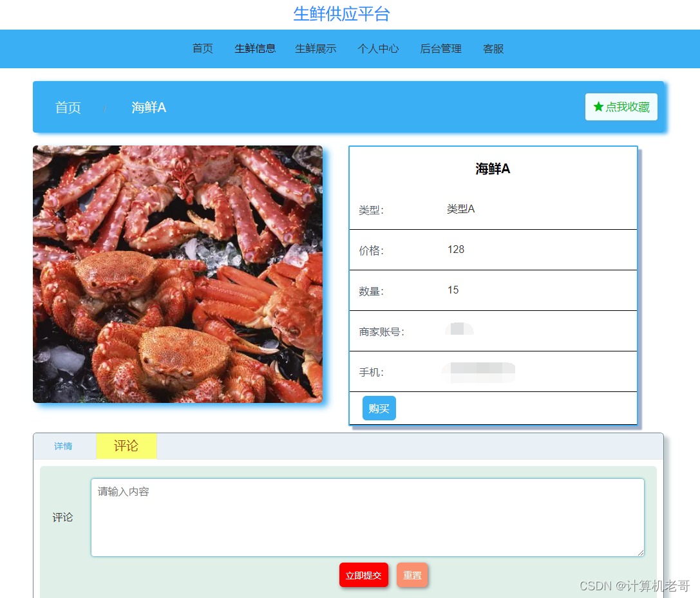Open the 客服 customer service page

pos(493,48)
